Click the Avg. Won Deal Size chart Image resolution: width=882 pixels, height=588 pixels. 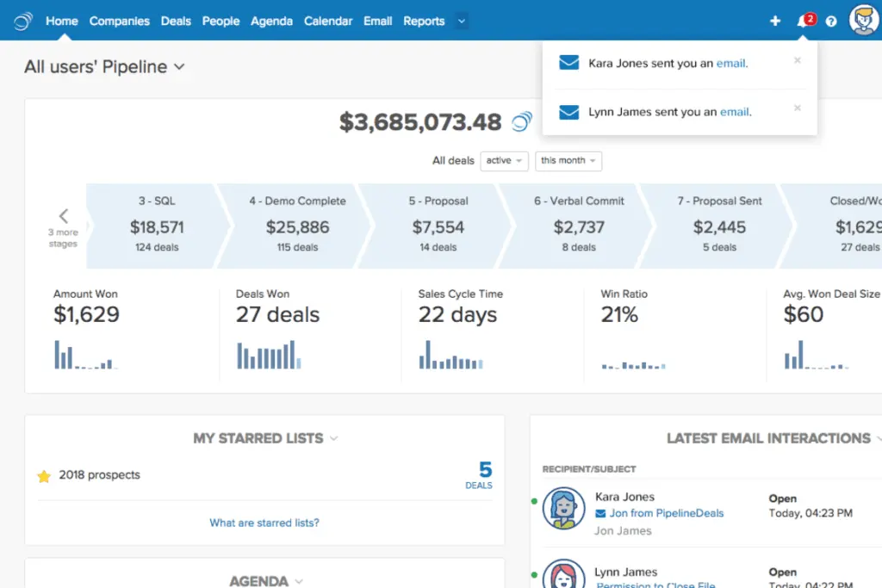[817, 355]
